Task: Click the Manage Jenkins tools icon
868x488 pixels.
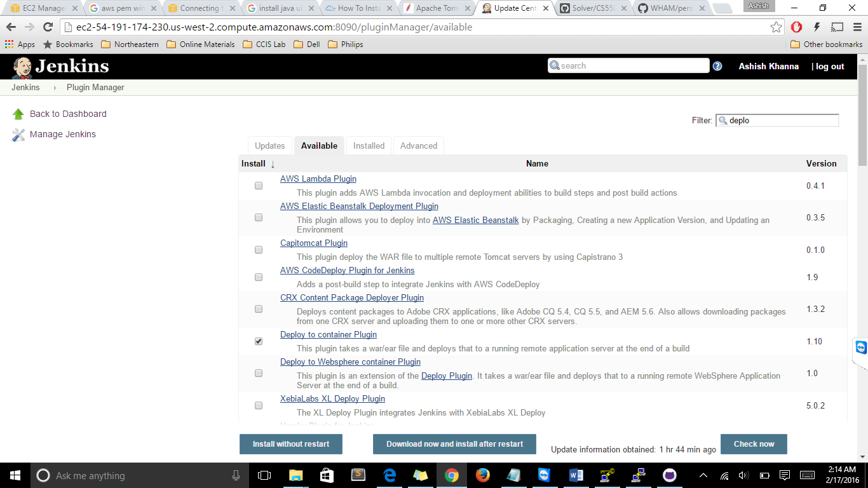Action: tap(18, 134)
